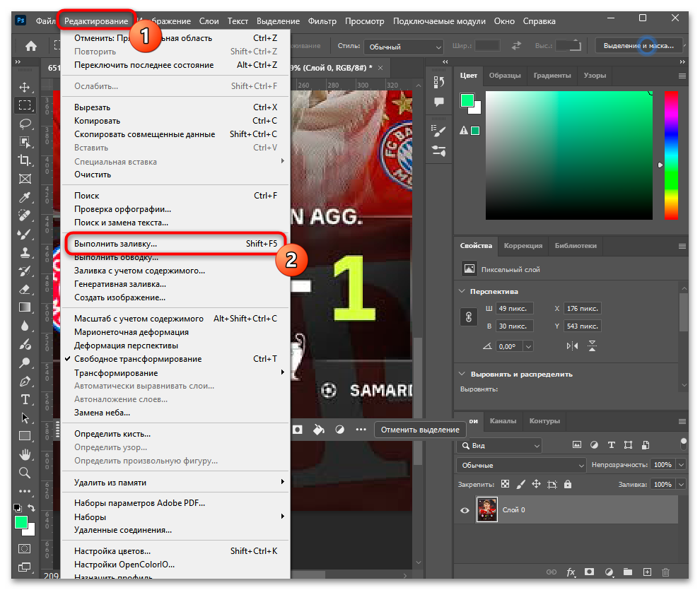Select the Object Selection tool
Image resolution: width=700 pixels, height=590 pixels.
point(25,142)
